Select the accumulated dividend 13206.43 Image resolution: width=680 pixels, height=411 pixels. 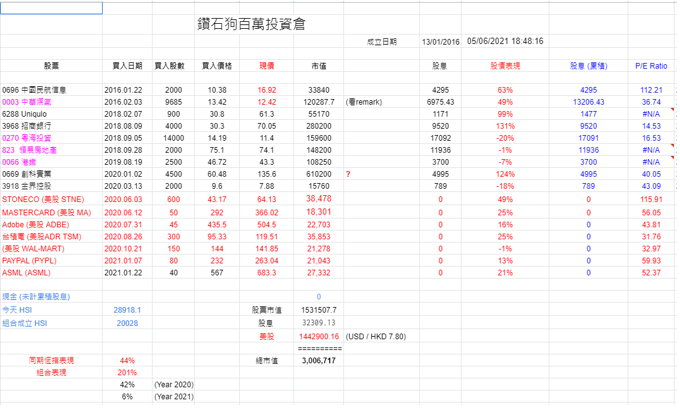(588, 102)
